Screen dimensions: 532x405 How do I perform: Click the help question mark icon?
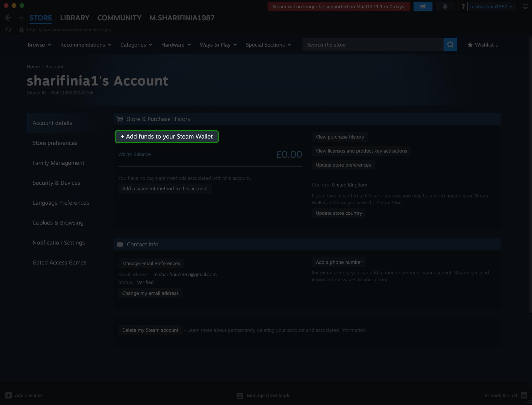pyautogui.click(x=463, y=6)
